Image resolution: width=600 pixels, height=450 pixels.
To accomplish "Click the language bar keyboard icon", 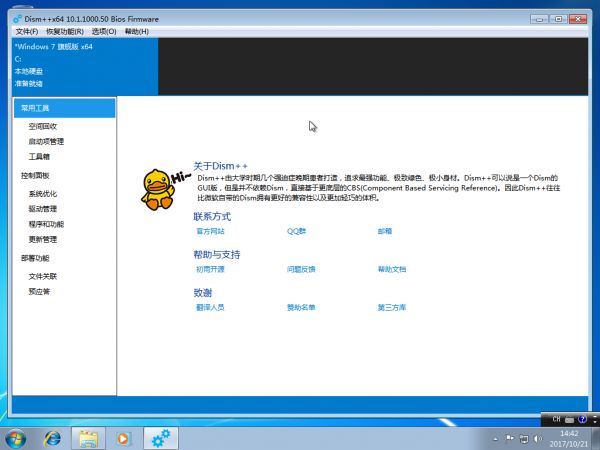I will (569, 420).
